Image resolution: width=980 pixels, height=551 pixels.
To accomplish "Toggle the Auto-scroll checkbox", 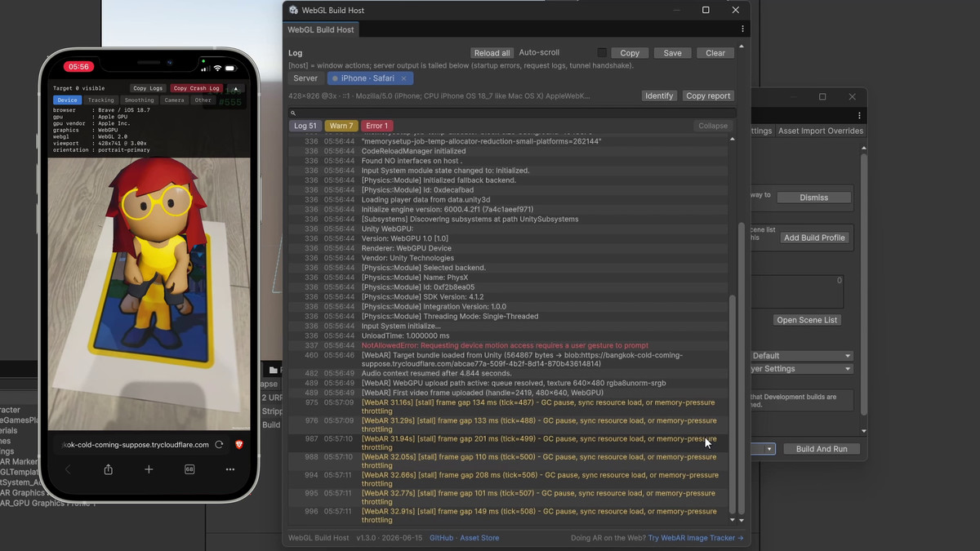I will [x=602, y=53].
